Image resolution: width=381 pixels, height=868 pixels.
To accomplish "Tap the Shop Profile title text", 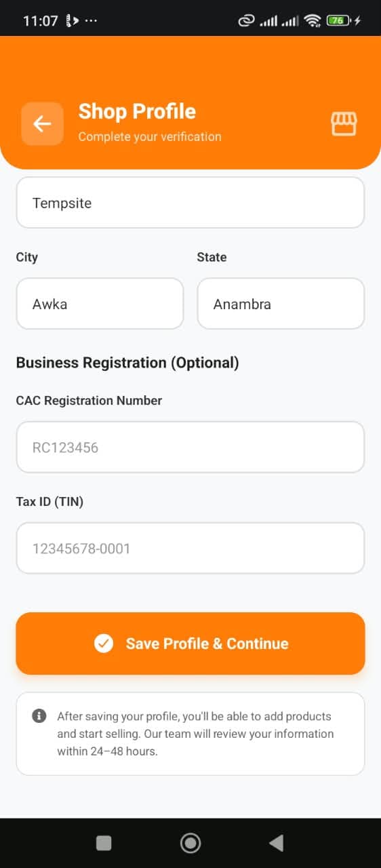I will click(x=137, y=111).
